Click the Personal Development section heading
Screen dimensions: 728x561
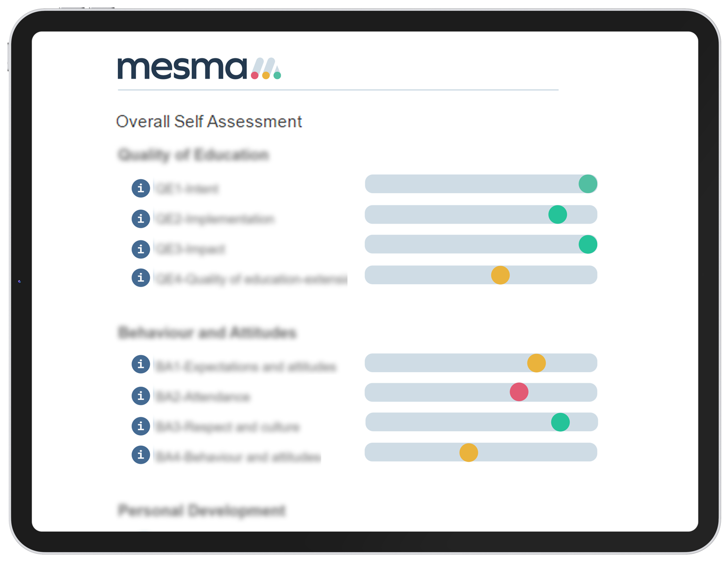tap(202, 510)
